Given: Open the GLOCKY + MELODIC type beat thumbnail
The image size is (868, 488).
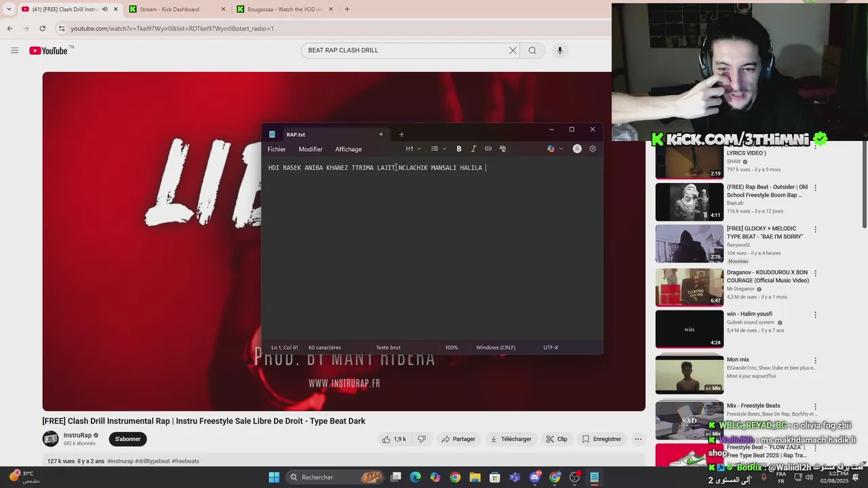Looking at the screenshot, I should pos(689,243).
